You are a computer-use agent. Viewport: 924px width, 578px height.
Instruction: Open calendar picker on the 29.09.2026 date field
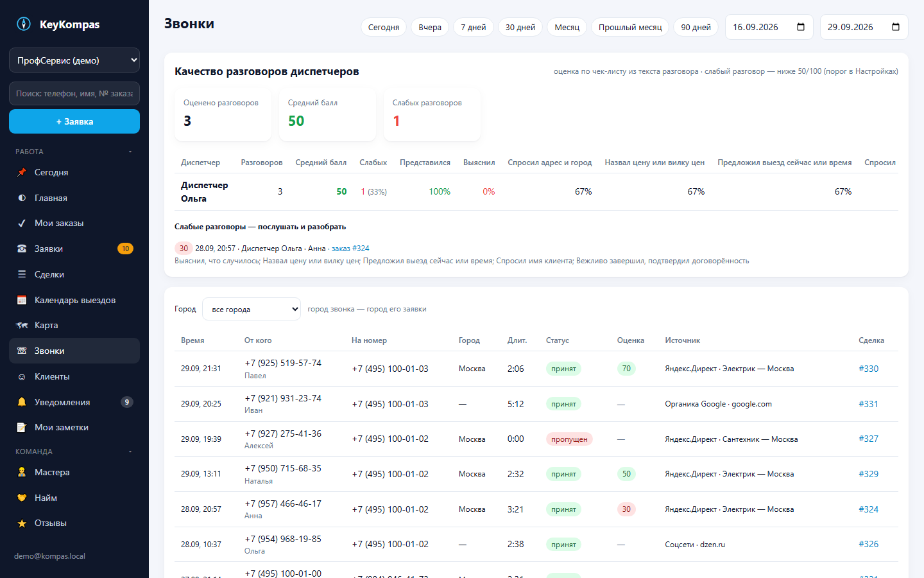(x=896, y=27)
